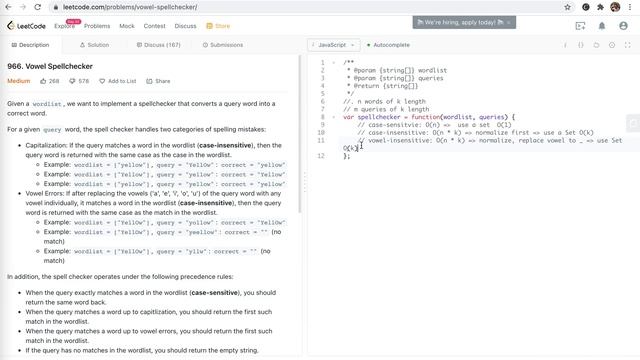Click the floating feedback icon at editor edge
Viewport: 640px width, 360px height.
coord(633,123)
